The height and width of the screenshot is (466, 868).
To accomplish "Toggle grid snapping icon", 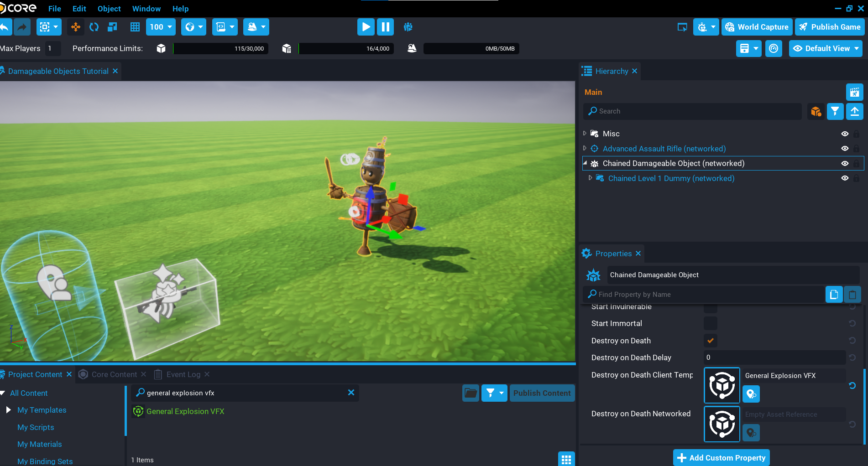I will click(x=135, y=27).
